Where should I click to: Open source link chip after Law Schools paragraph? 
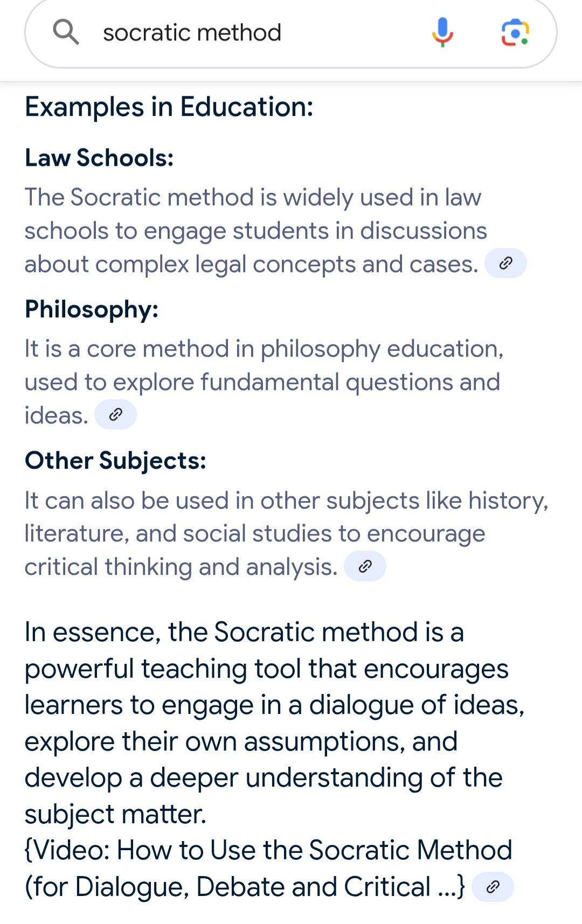[505, 263]
